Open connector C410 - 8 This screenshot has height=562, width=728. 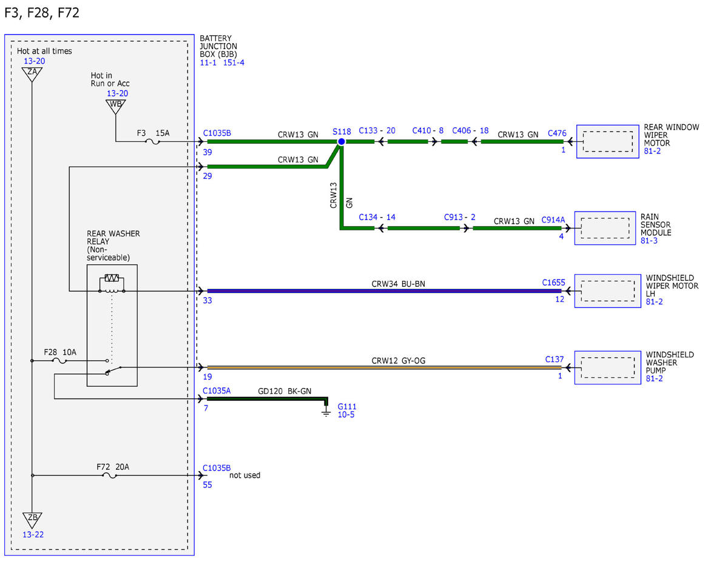pyautogui.click(x=428, y=130)
